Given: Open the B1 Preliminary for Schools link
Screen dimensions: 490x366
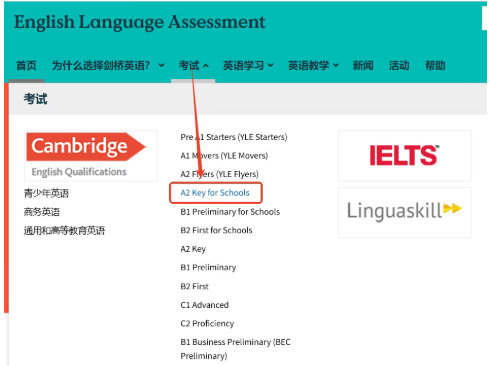Looking at the screenshot, I should tap(230, 212).
